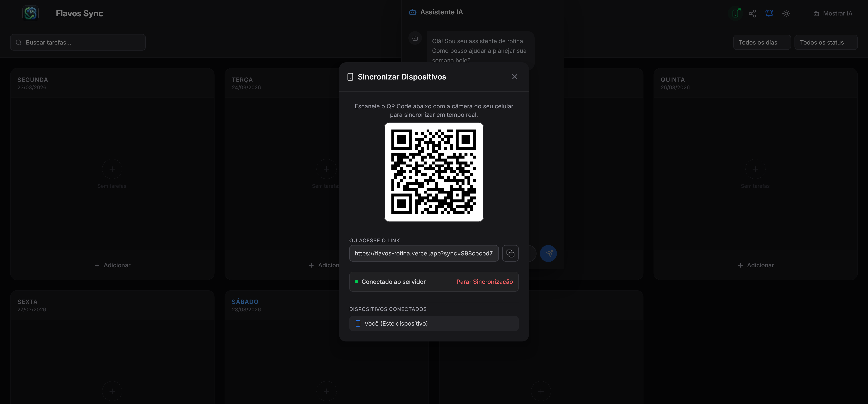Toggle light theme sun icon
868x404 pixels.
(786, 14)
